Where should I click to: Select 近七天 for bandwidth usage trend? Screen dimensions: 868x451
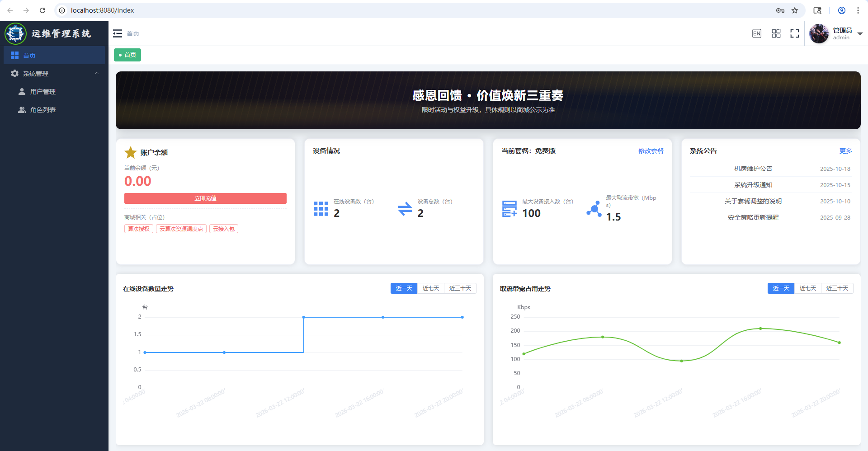coord(808,288)
